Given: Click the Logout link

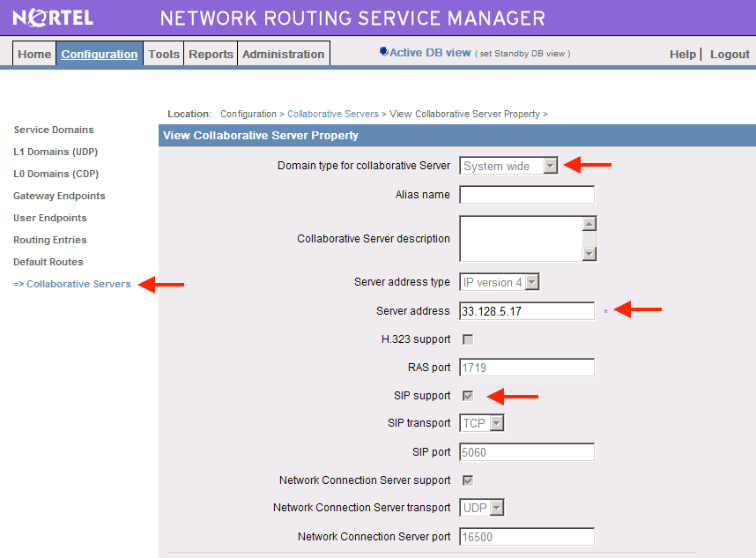Looking at the screenshot, I should (730, 54).
